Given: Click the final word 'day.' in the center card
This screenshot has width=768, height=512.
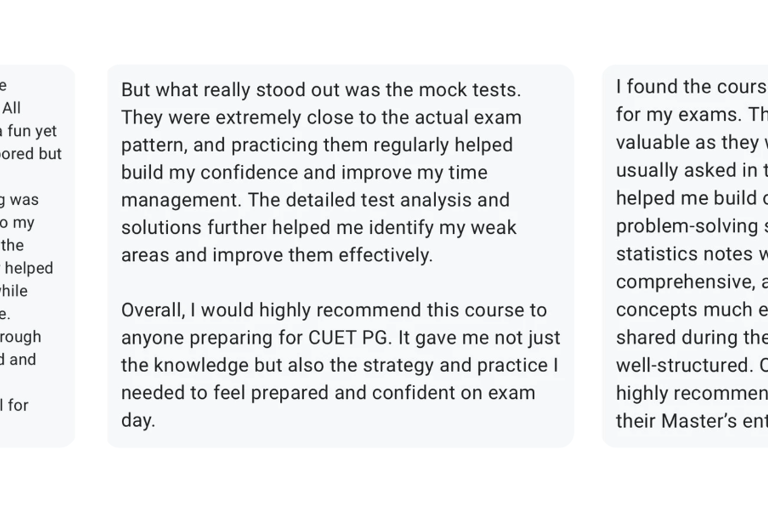Looking at the screenshot, I should 138,420.
